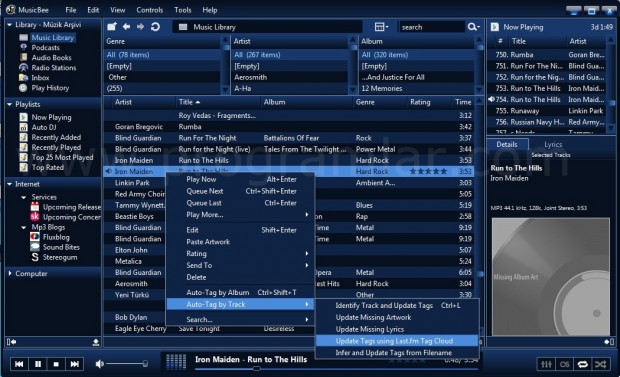Sort by the Title column header
This screenshot has width=620, height=377.
tap(185, 102)
